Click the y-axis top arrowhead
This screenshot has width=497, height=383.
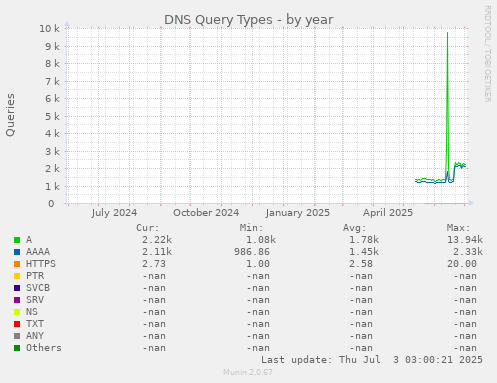pyautogui.click(x=67, y=24)
